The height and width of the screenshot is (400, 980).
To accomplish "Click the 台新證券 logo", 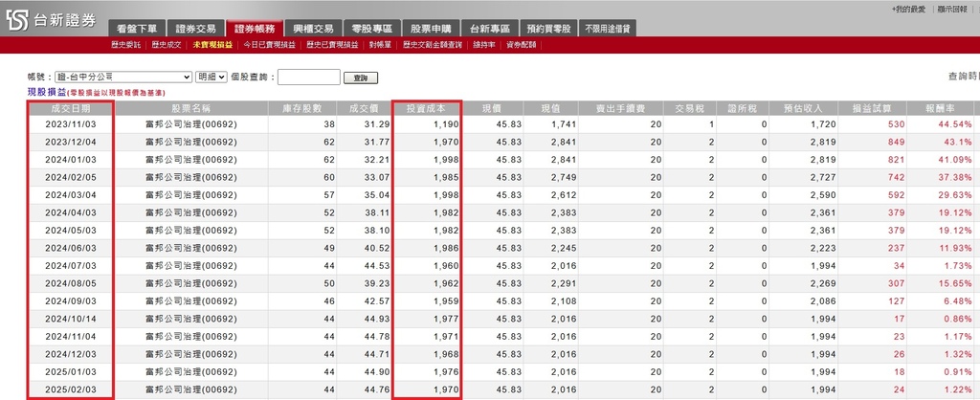I will [x=52, y=20].
